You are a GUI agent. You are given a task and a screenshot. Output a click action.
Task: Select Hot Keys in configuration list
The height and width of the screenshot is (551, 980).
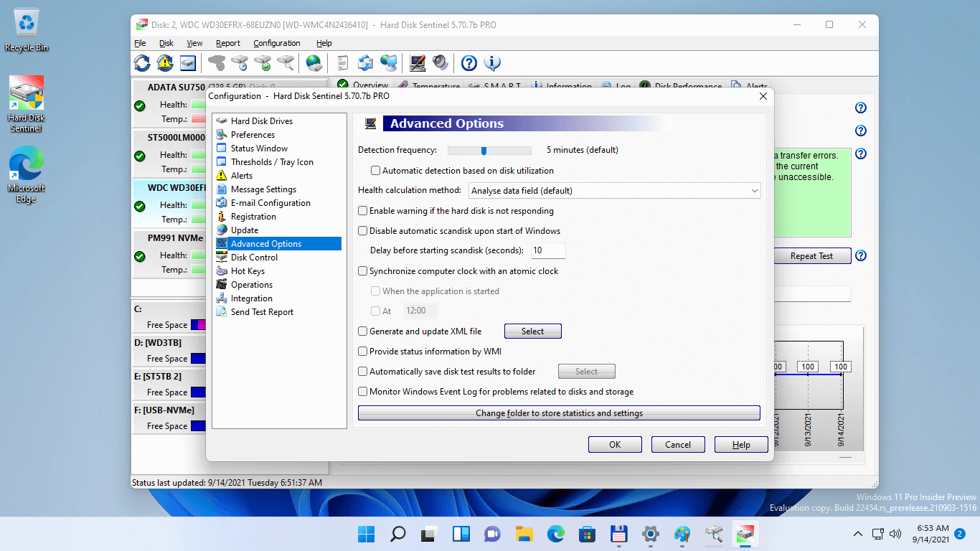click(x=248, y=271)
